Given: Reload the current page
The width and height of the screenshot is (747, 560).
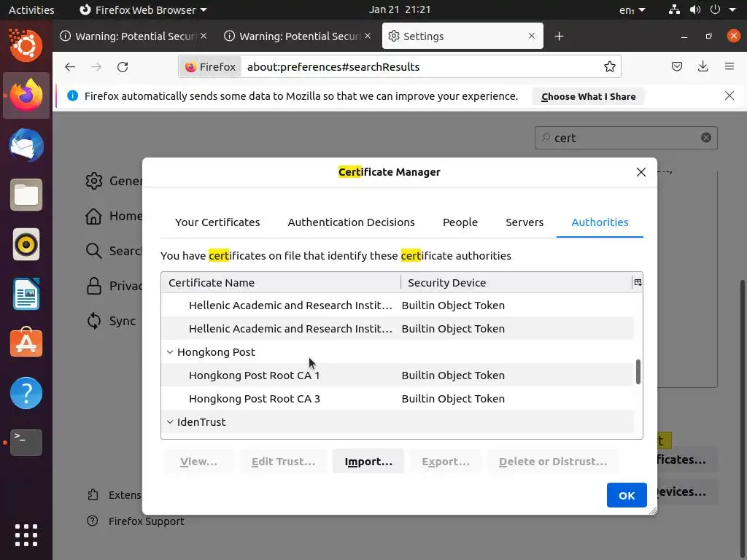Looking at the screenshot, I should click(123, 66).
